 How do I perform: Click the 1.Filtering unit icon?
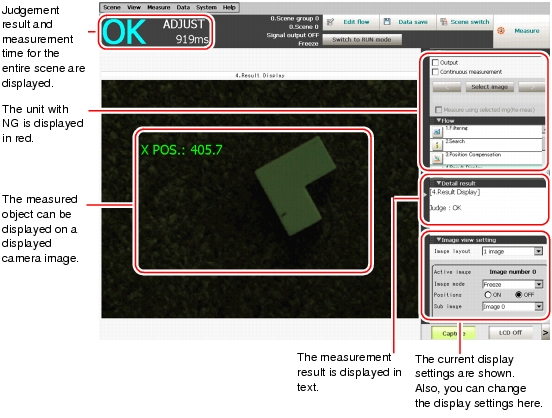(x=437, y=132)
